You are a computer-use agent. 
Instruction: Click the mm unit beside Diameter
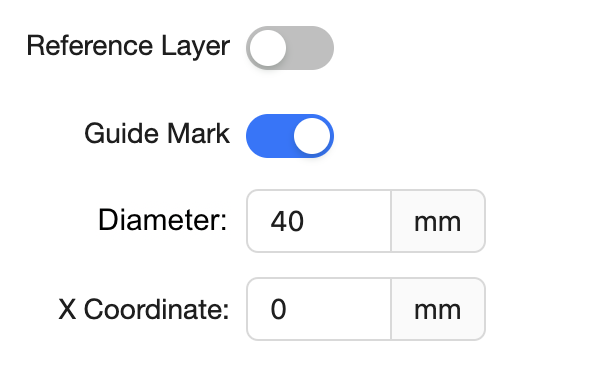(x=437, y=222)
